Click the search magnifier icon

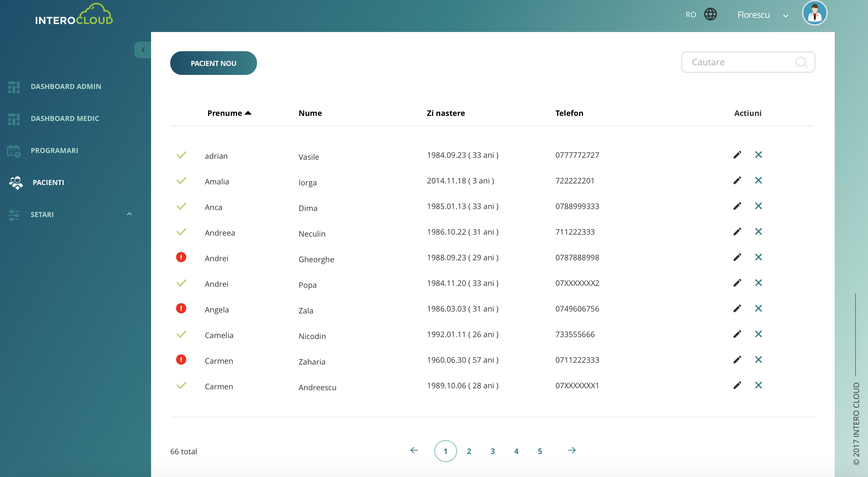801,62
